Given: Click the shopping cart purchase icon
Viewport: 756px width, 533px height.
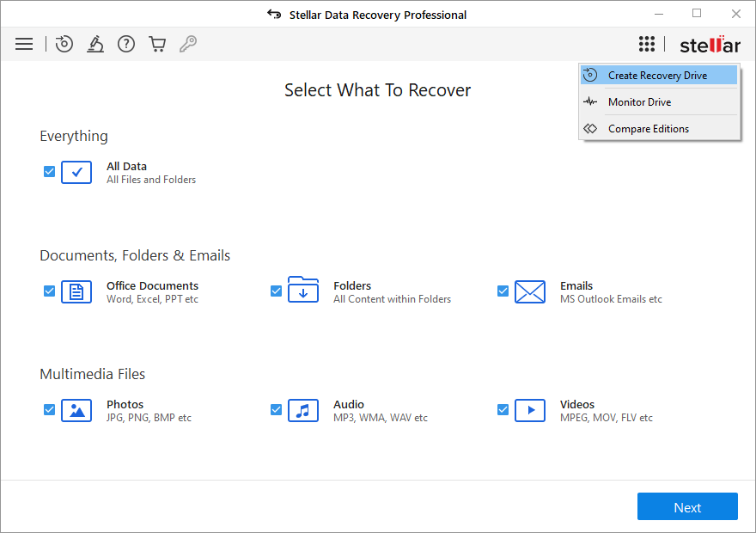Looking at the screenshot, I should (x=157, y=43).
